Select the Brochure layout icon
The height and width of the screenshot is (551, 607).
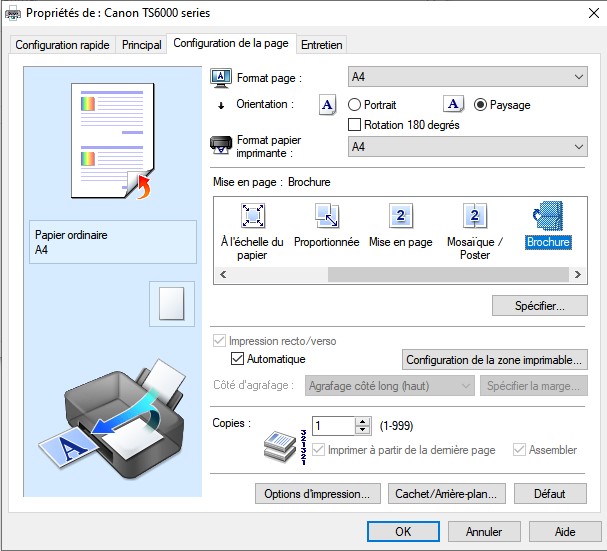click(548, 216)
